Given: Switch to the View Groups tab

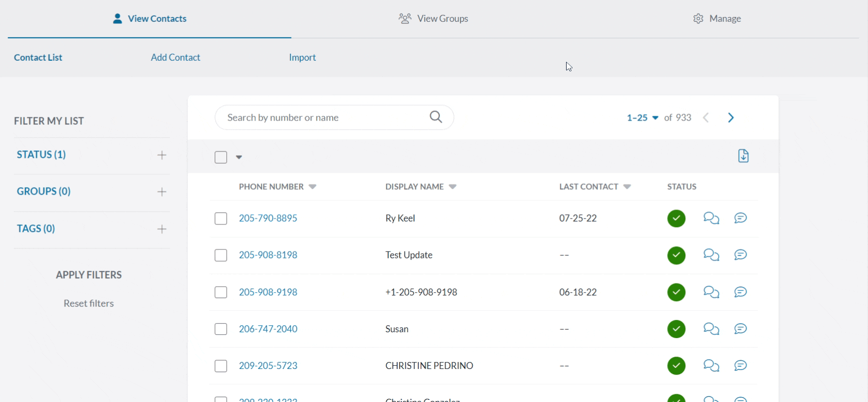Looking at the screenshot, I should [x=433, y=19].
